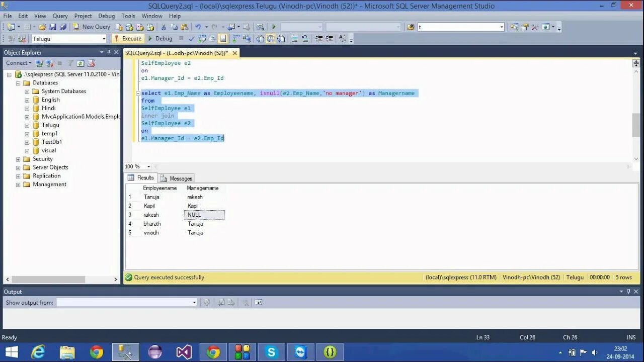Click the Display Estimated Execution Plan icon
This screenshot has width=644, height=362.
202,39
